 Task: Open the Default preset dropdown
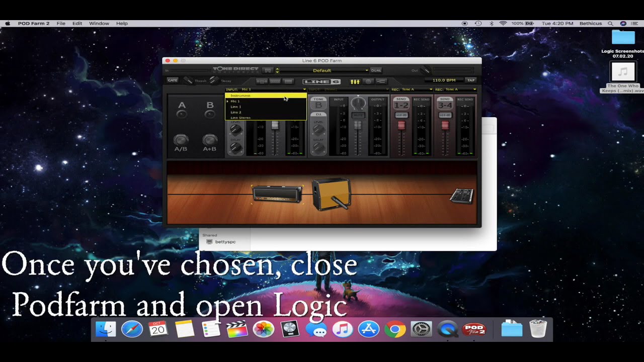pyautogui.click(x=325, y=70)
